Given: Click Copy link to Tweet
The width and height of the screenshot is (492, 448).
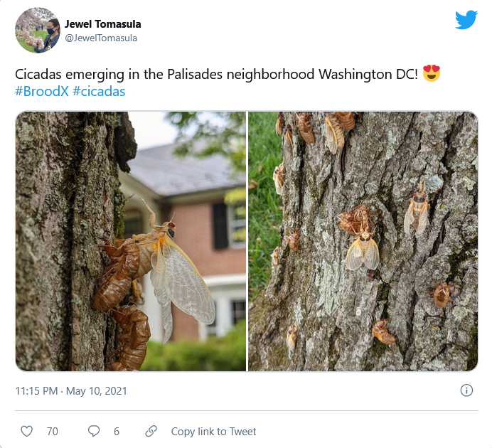Looking at the screenshot, I should pyautogui.click(x=213, y=432).
